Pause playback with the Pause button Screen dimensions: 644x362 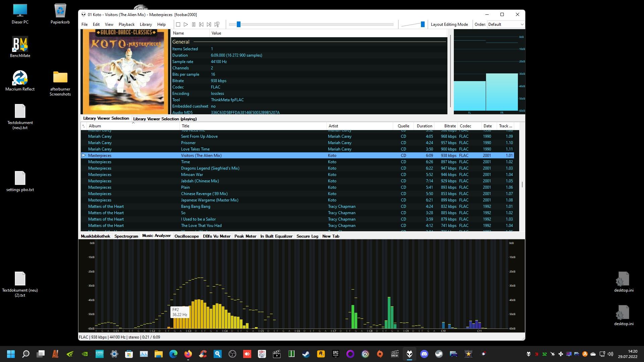(x=194, y=24)
